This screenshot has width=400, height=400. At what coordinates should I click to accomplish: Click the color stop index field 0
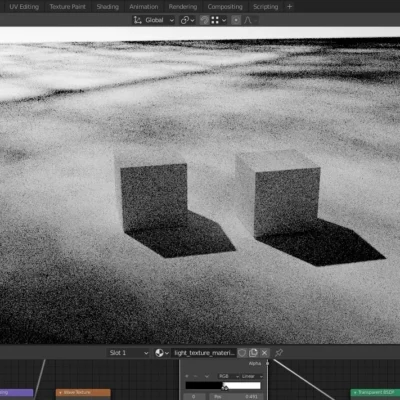[194, 397]
